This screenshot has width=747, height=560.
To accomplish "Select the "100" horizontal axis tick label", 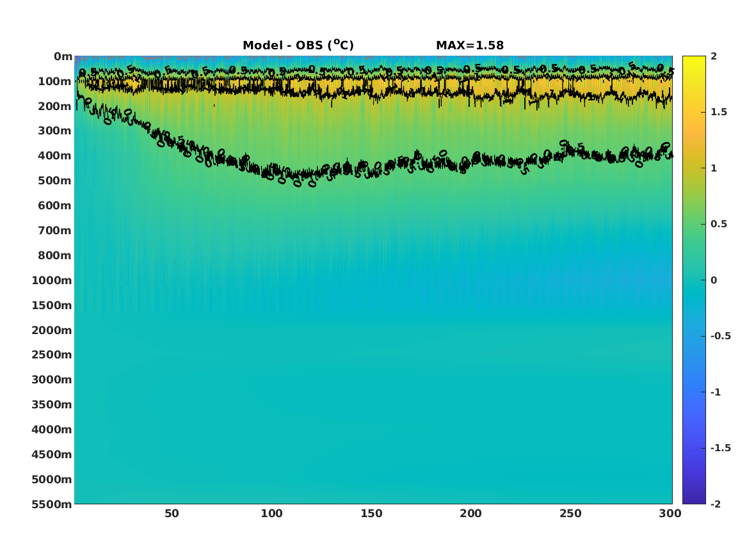I will (271, 514).
